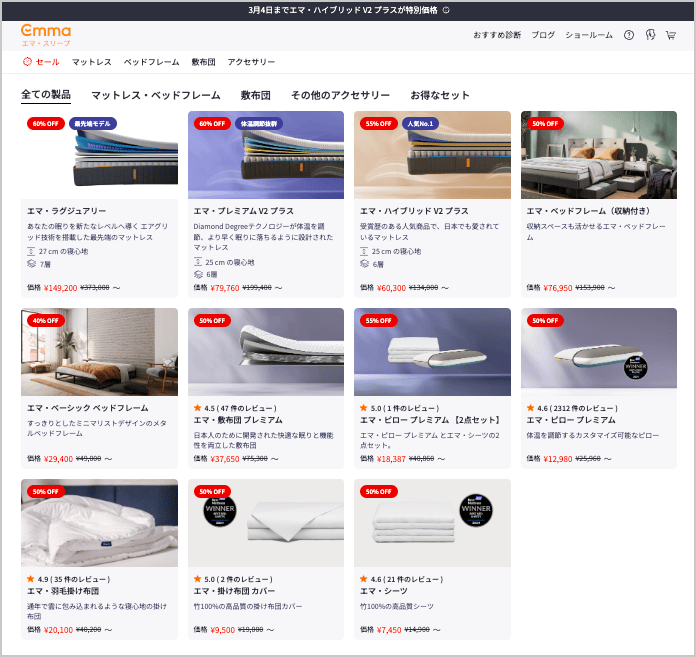Click the ¥149,200 price text
Screen dimensions: 696x657
tap(60, 288)
